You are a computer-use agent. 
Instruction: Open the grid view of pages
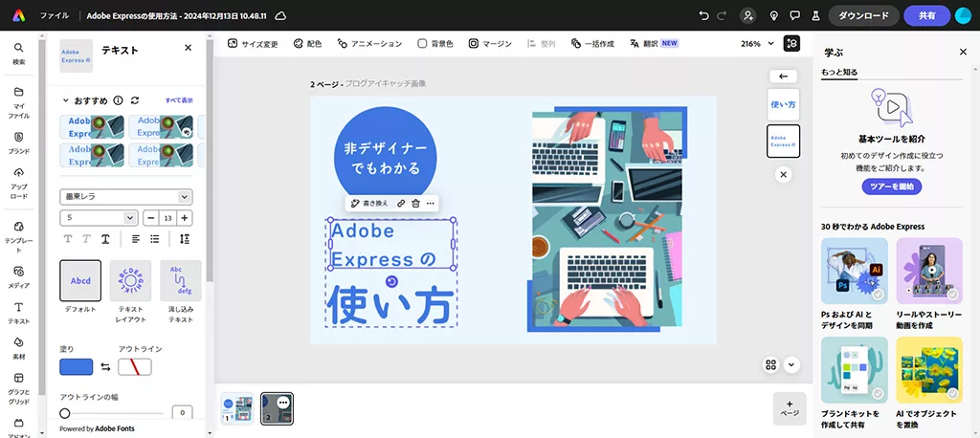(x=770, y=365)
